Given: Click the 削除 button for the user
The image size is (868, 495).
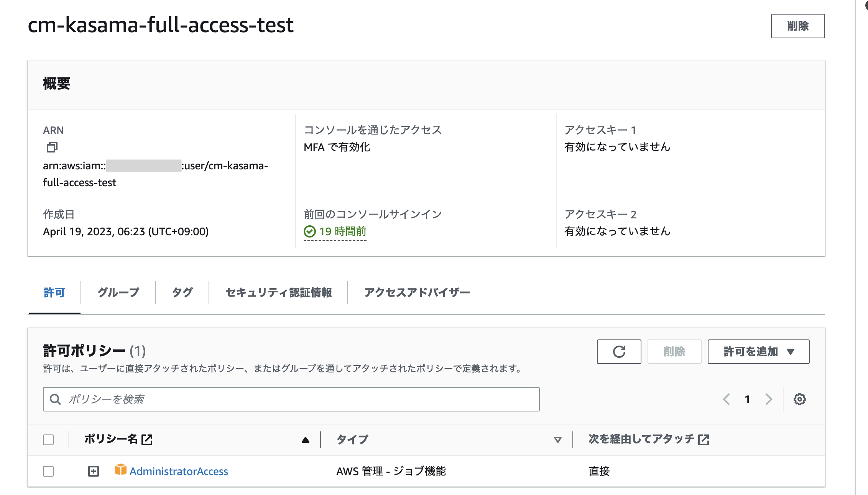Looking at the screenshot, I should click(798, 26).
